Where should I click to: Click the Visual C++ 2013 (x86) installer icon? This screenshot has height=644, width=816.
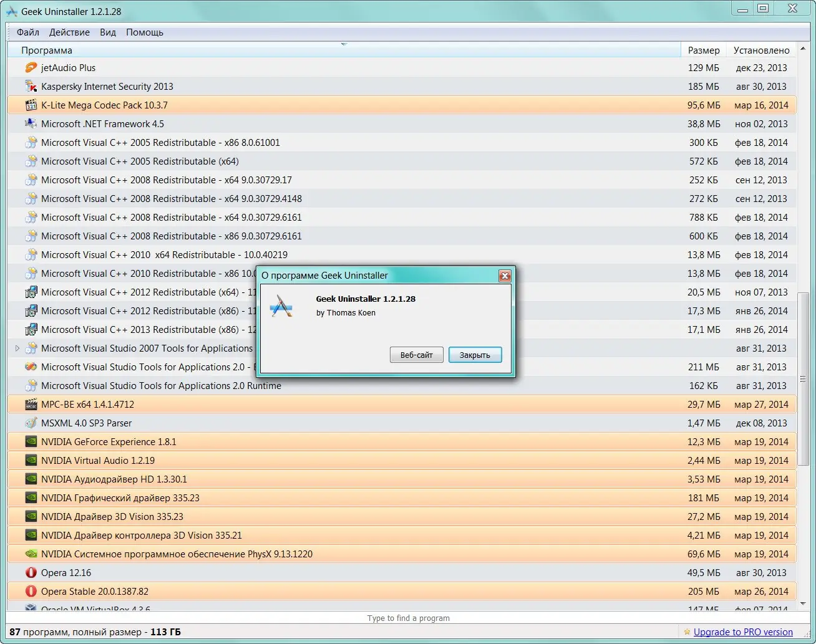click(31, 329)
